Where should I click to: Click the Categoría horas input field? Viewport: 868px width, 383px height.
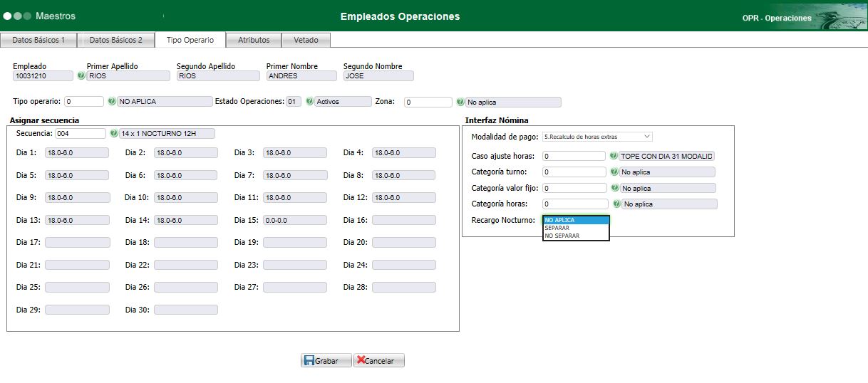[x=576, y=204]
